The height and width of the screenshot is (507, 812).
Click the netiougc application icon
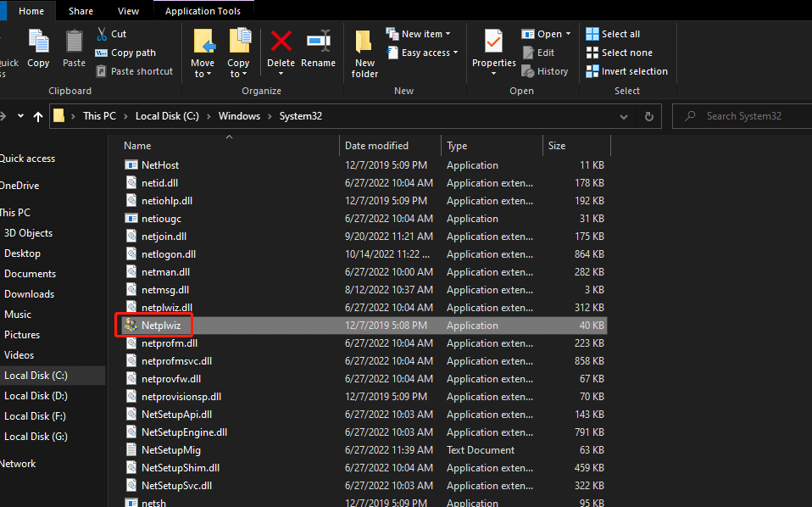[x=131, y=219]
